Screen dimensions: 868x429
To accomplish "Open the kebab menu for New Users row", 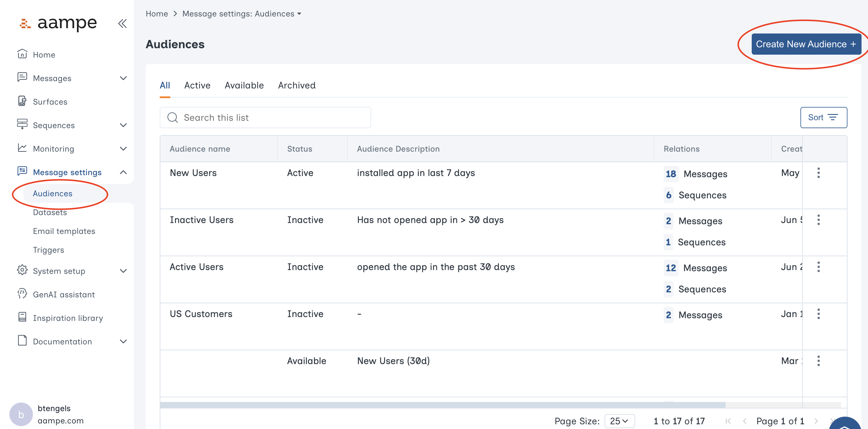I will point(819,173).
